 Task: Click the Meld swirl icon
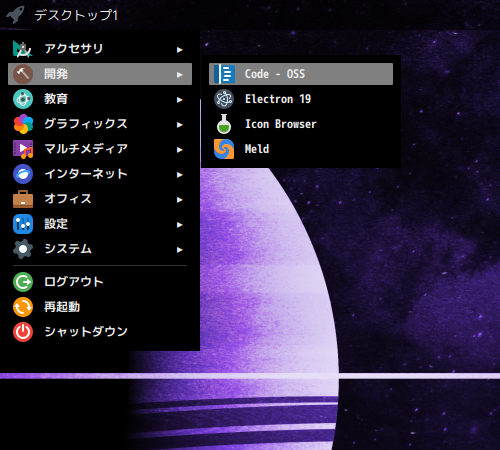point(224,149)
